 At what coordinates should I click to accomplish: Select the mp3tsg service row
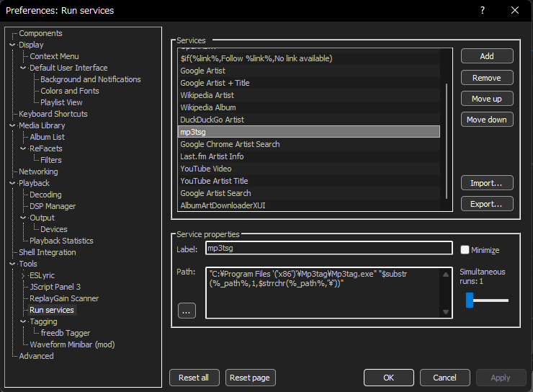309,132
